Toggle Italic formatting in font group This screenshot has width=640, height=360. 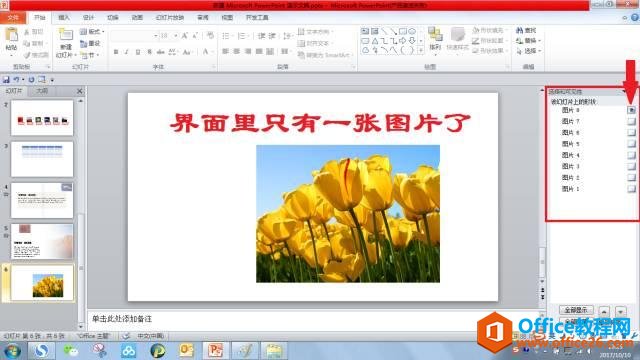pos(127,52)
